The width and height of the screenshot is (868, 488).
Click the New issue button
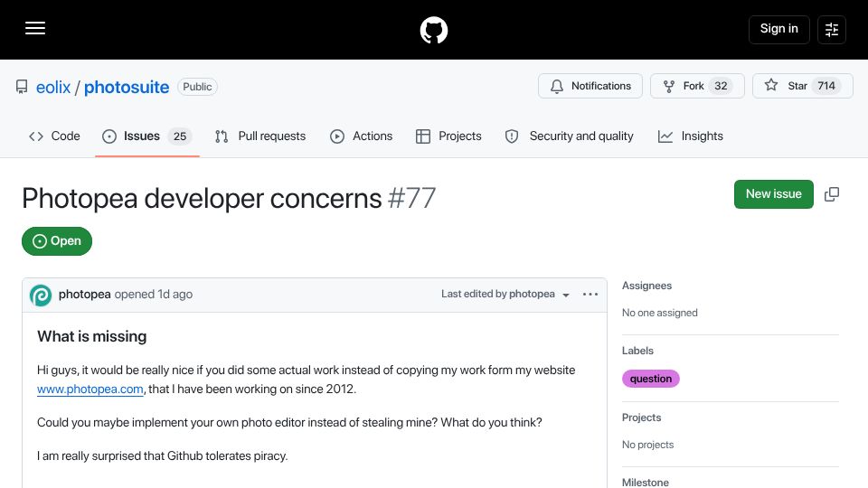773,194
